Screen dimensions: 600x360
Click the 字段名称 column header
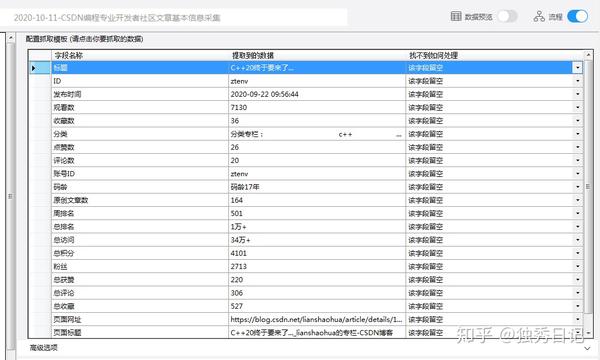(140, 55)
